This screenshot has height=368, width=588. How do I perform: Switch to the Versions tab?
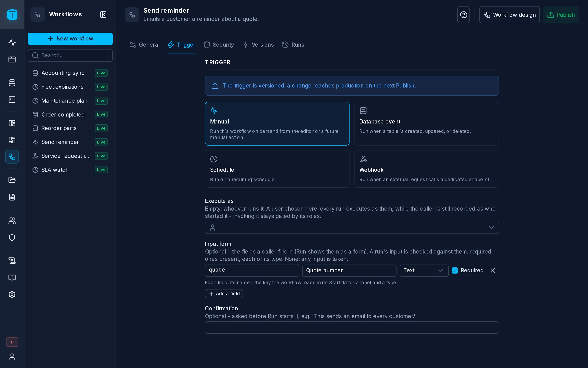click(x=258, y=45)
